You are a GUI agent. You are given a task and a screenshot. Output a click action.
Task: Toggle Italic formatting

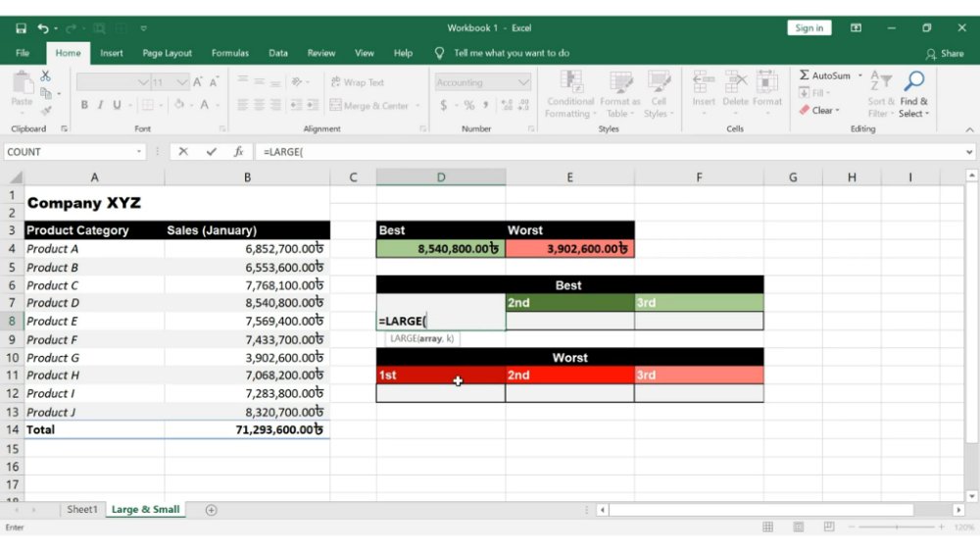point(100,105)
